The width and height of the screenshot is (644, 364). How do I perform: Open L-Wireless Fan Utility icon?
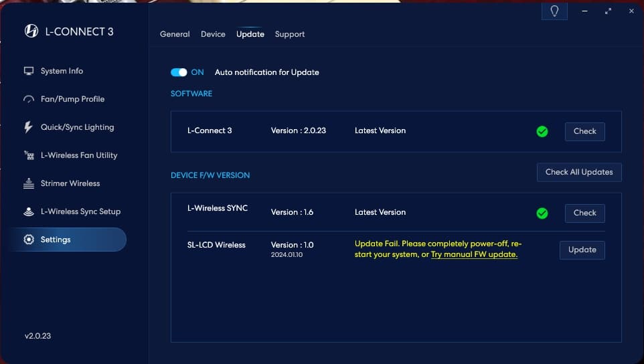[x=29, y=155]
